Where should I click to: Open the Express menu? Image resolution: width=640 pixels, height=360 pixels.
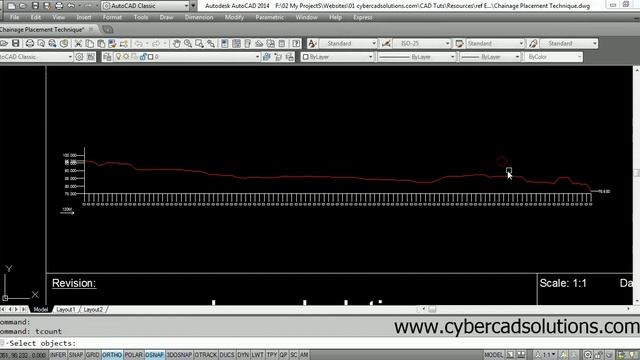pos(362,17)
